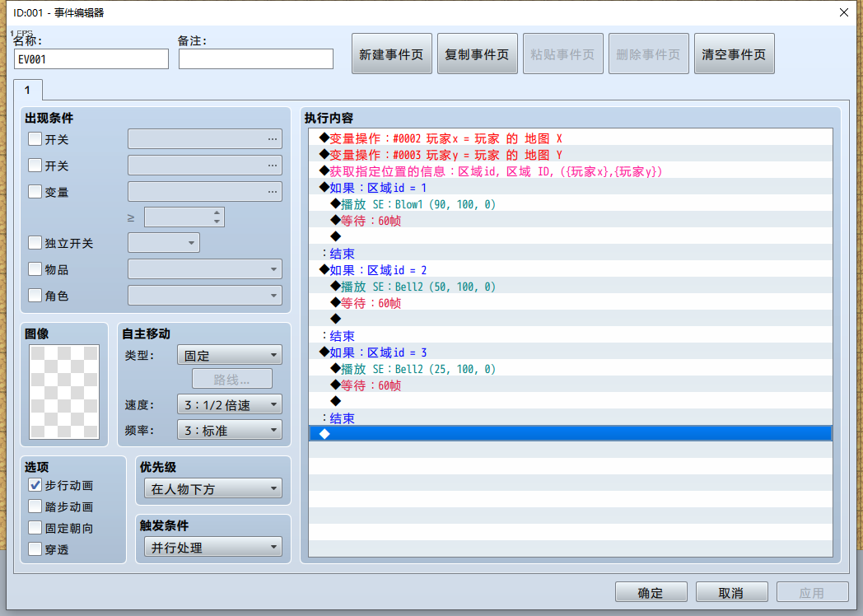Click the 变量 value stepper arrows

[217, 217]
